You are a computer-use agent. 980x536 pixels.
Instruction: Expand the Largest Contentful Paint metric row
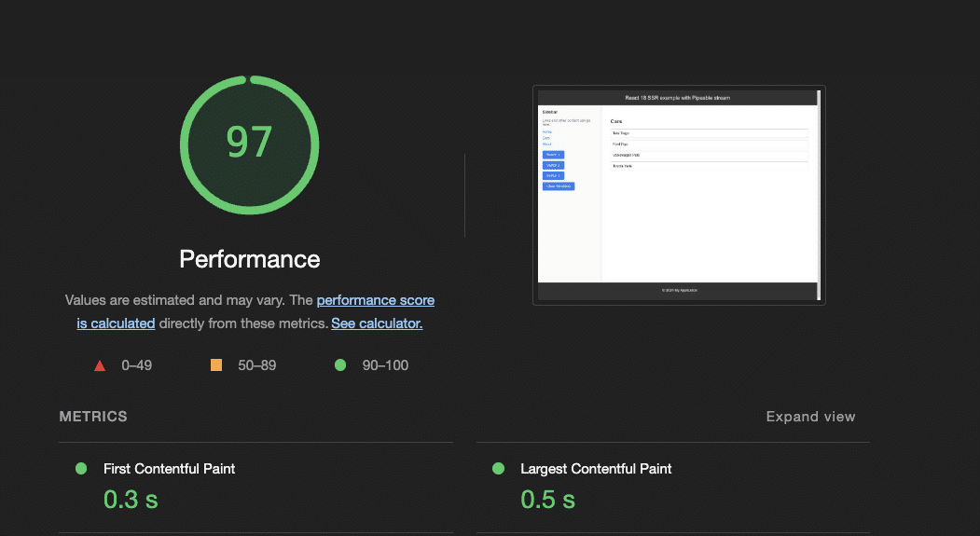click(595, 469)
